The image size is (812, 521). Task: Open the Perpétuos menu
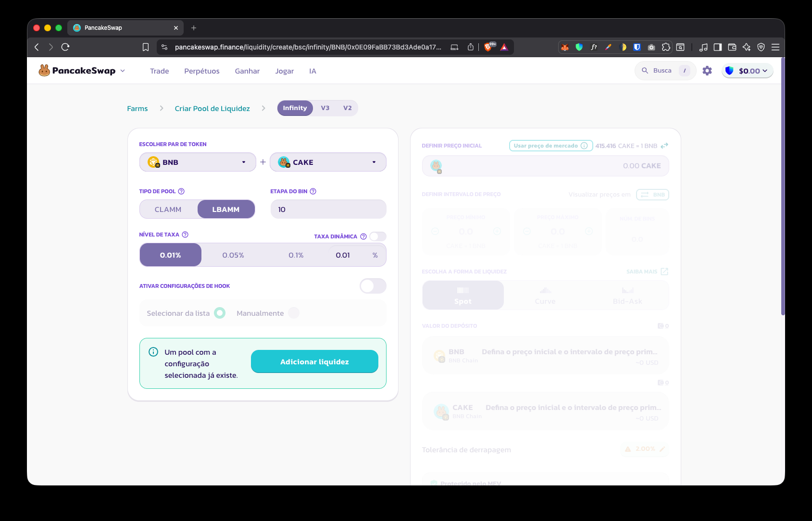point(202,71)
